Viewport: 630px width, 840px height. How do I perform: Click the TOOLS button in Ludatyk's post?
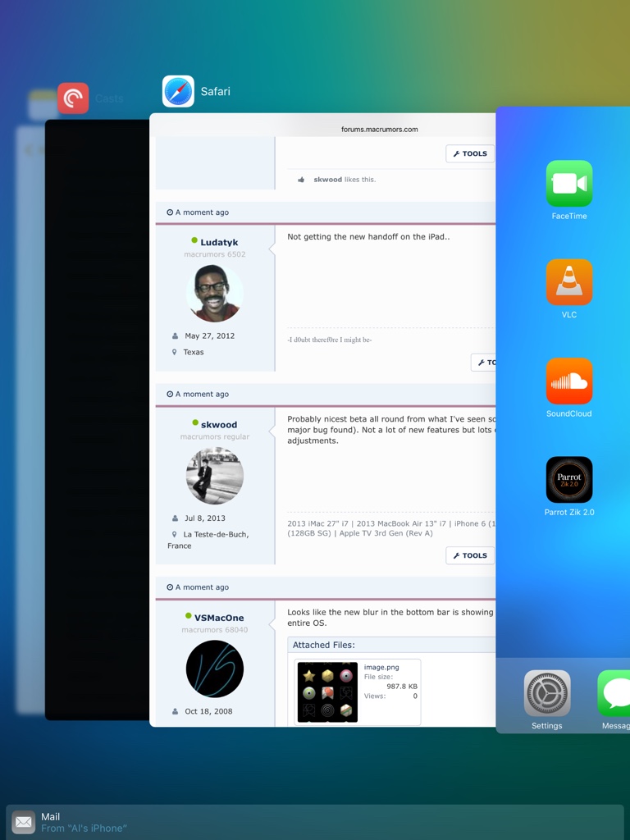coord(484,363)
